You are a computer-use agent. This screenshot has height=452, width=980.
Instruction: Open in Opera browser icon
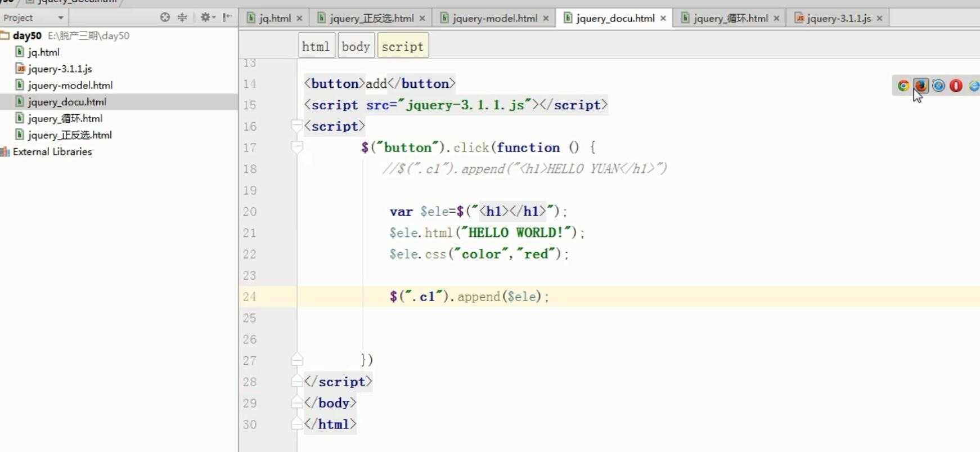[x=956, y=86]
